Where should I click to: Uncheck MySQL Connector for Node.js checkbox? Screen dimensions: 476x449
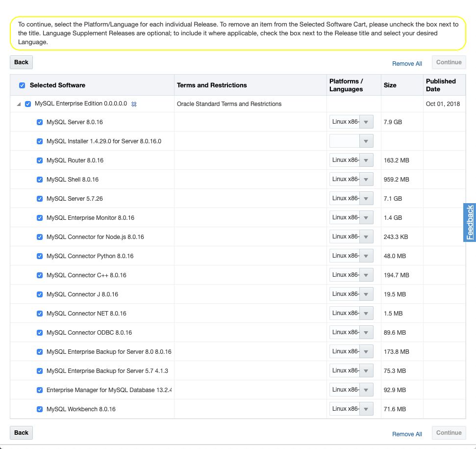[x=40, y=237]
